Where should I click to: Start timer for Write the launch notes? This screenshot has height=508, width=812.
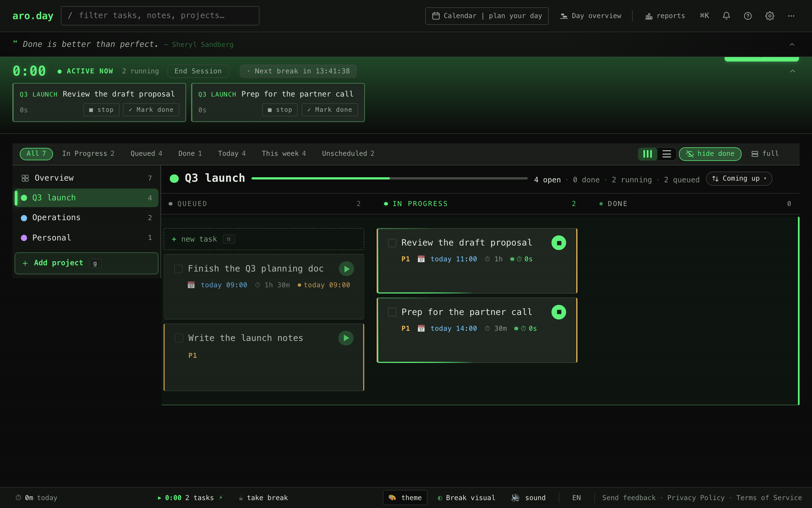point(346,338)
